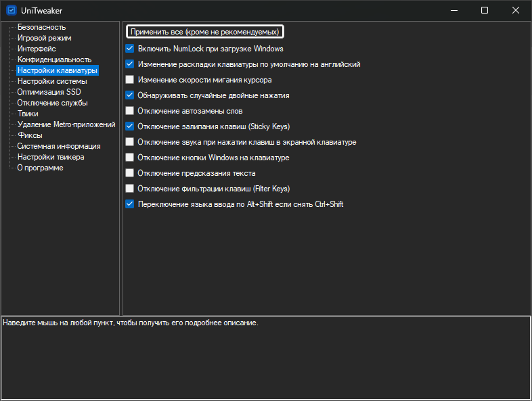Apply all tweaks with Применить все button

pos(204,32)
